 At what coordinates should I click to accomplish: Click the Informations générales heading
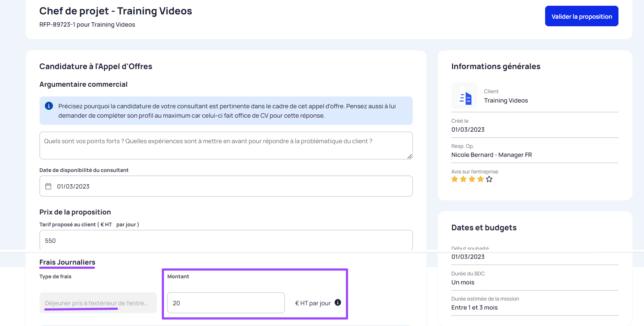click(x=495, y=66)
